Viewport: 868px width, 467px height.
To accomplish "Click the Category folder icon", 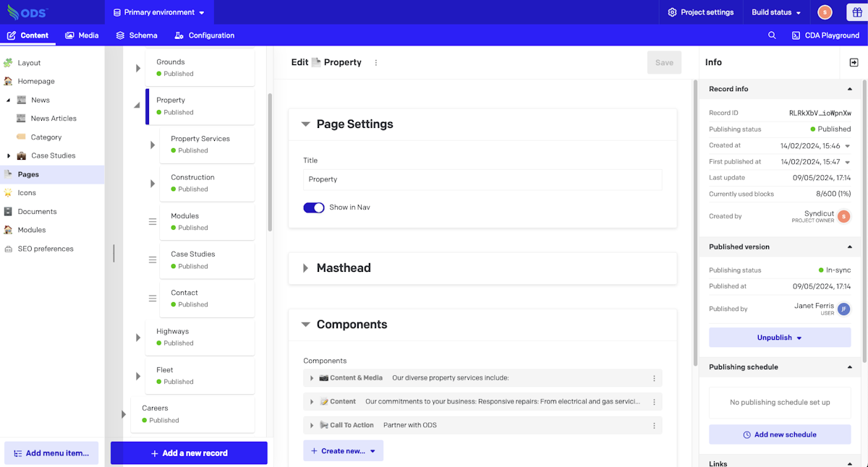I will (21, 137).
